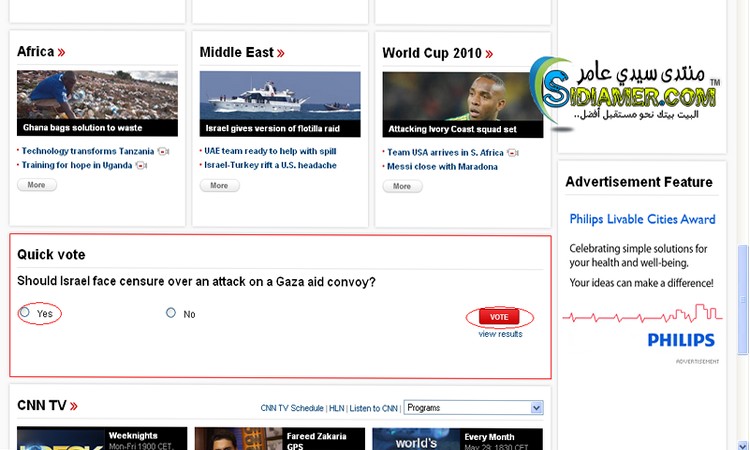Click video icon beside Technology transforms Tanzania
750x450 pixels.
tap(163, 151)
